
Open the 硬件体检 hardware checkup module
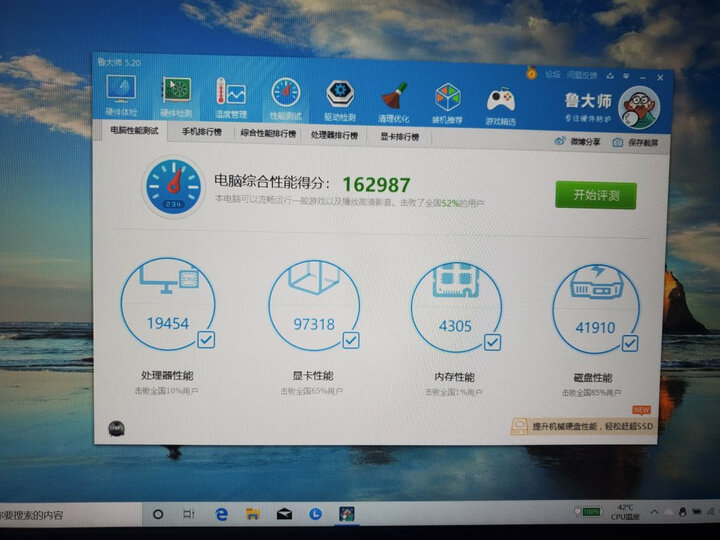pyautogui.click(x=121, y=96)
